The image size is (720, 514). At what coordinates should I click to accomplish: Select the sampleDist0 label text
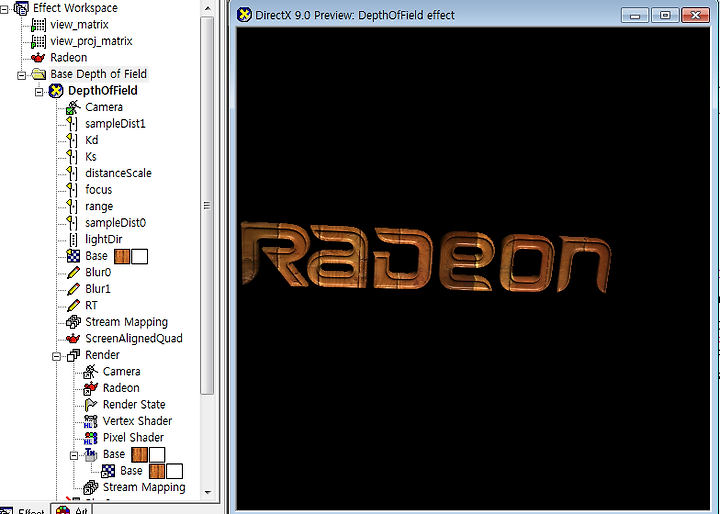(x=116, y=223)
